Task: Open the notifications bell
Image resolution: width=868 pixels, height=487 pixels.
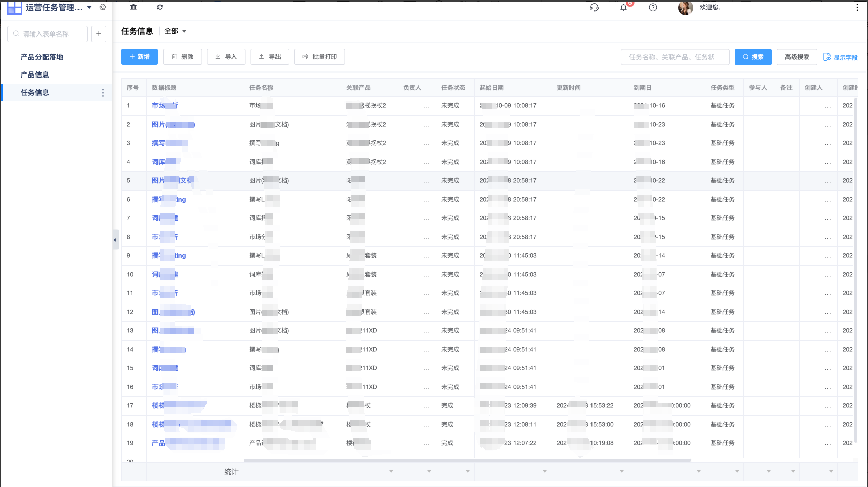Action: 623,7
